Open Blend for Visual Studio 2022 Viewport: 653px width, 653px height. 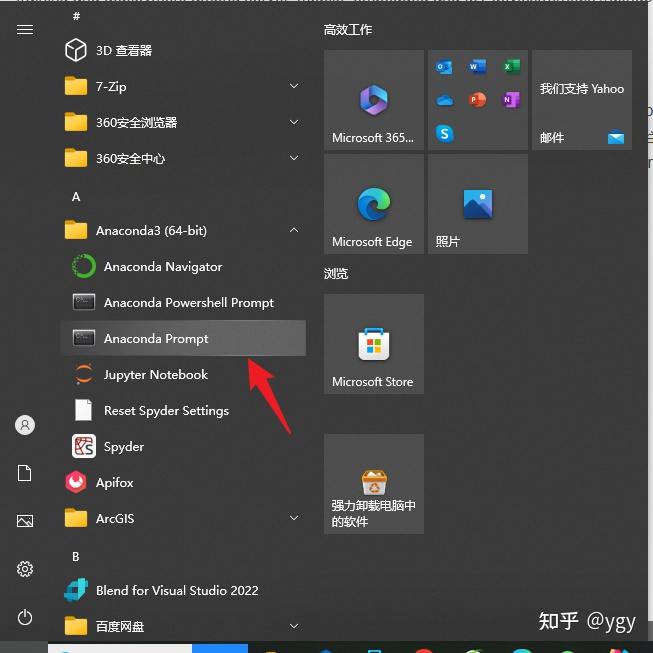pyautogui.click(x=183, y=591)
